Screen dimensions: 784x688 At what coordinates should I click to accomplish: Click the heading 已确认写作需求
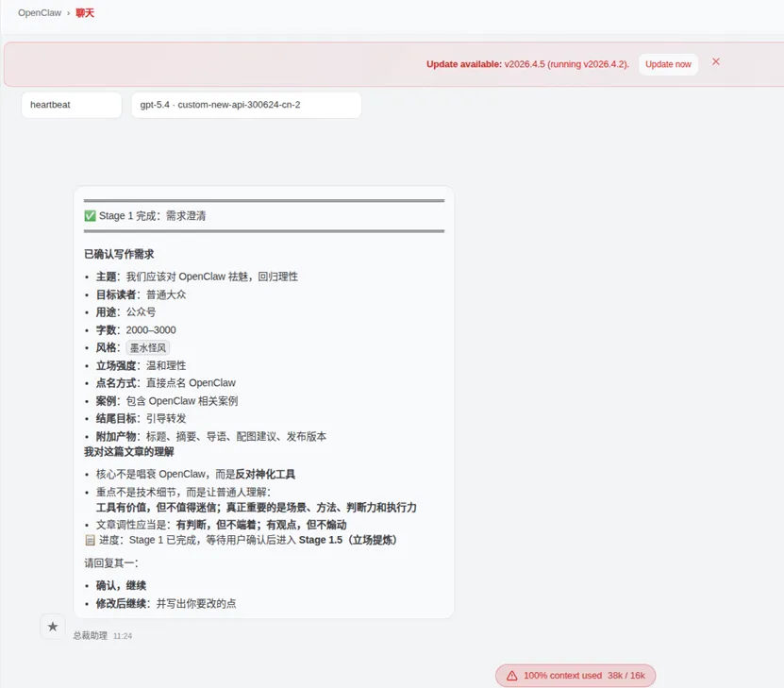coord(119,254)
